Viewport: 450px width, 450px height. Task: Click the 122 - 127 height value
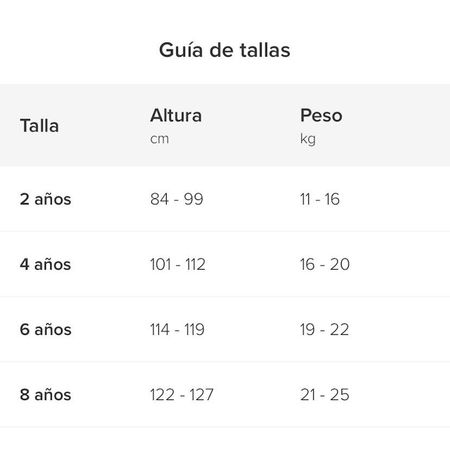click(x=182, y=395)
